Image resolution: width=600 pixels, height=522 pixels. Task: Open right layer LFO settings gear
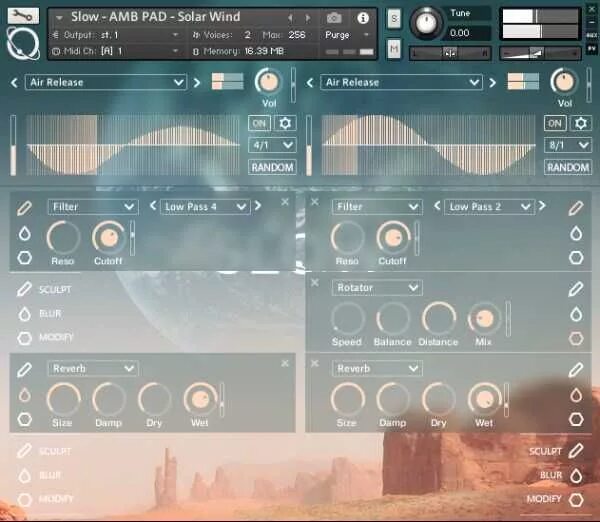[x=581, y=123]
